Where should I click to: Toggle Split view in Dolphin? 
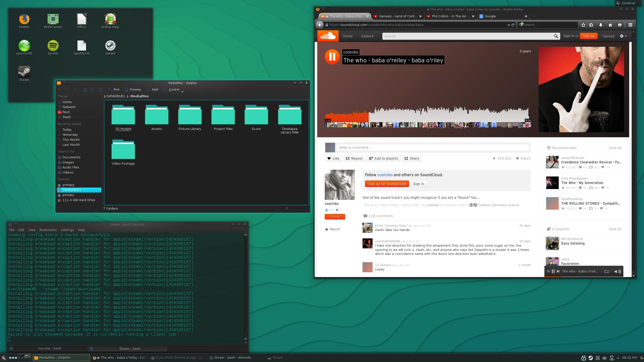coord(152,89)
